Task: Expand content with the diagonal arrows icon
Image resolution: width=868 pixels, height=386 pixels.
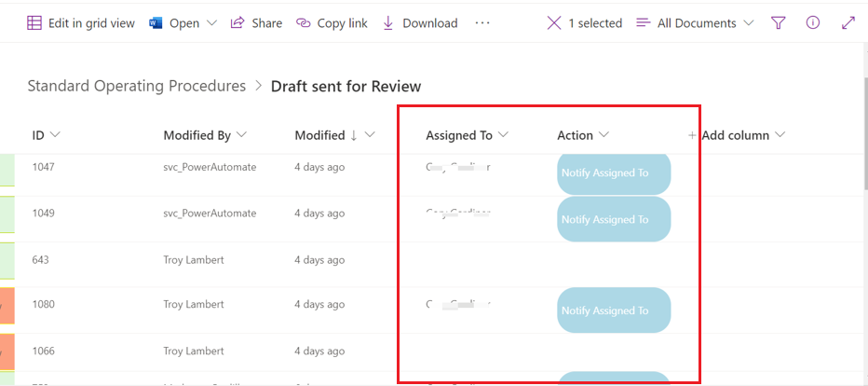Action: pyautogui.click(x=848, y=22)
